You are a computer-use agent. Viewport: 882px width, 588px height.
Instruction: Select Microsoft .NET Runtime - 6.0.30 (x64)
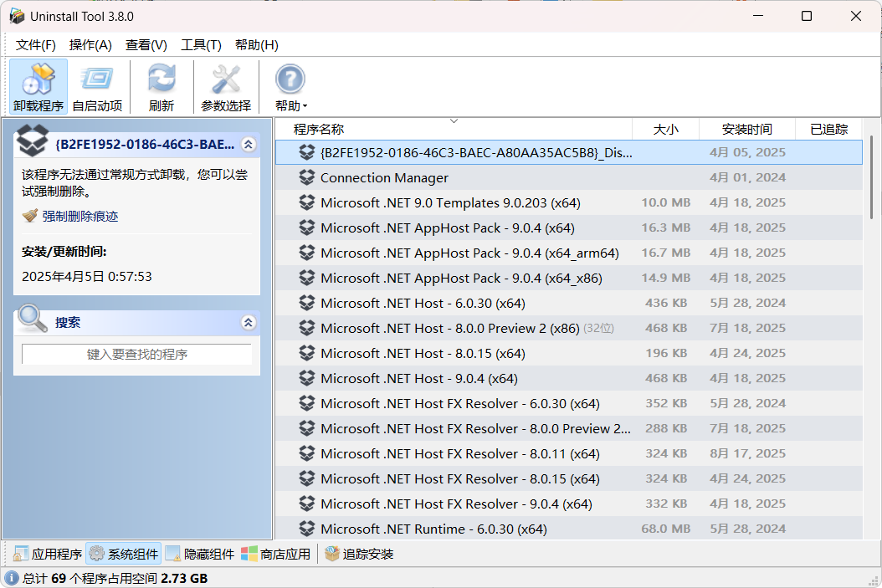click(x=569, y=529)
